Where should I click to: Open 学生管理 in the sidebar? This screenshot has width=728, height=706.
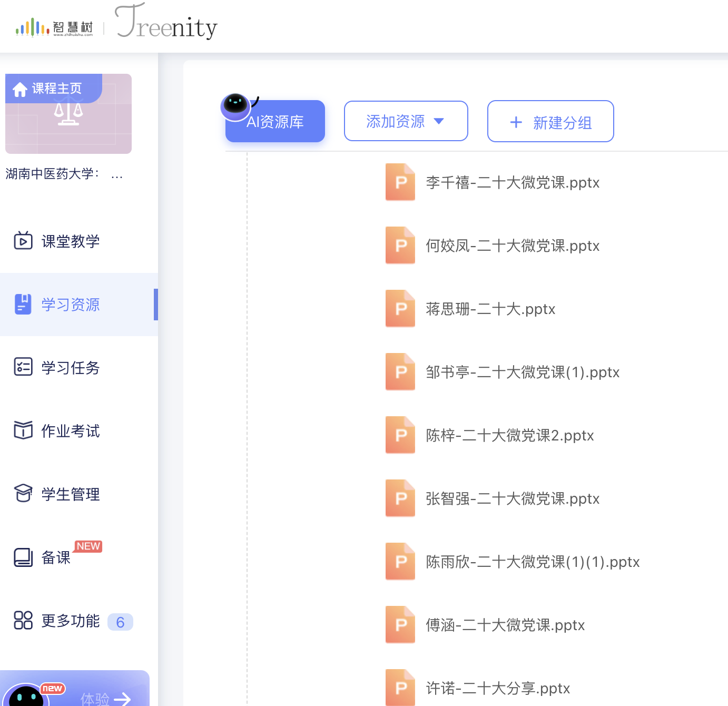point(71,494)
